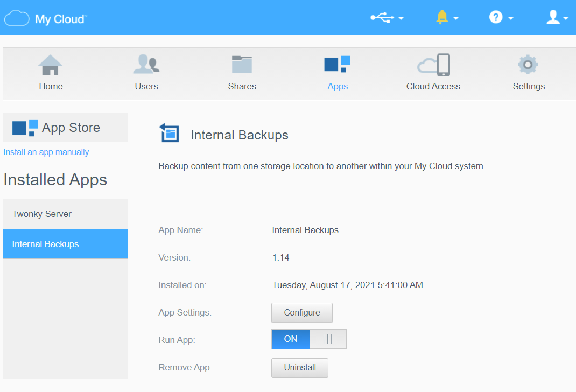This screenshot has height=392, width=576.
Task: Click the Configure button
Action: 302,313
